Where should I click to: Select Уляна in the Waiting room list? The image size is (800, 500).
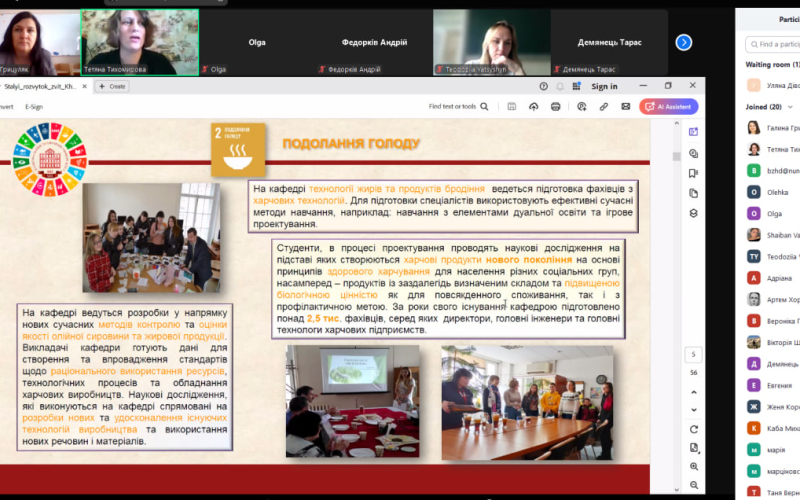773,85
